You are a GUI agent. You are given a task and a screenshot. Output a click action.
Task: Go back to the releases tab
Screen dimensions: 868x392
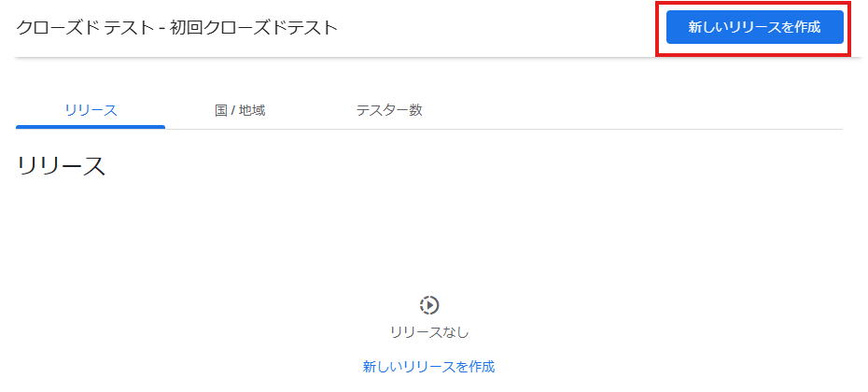click(x=91, y=110)
